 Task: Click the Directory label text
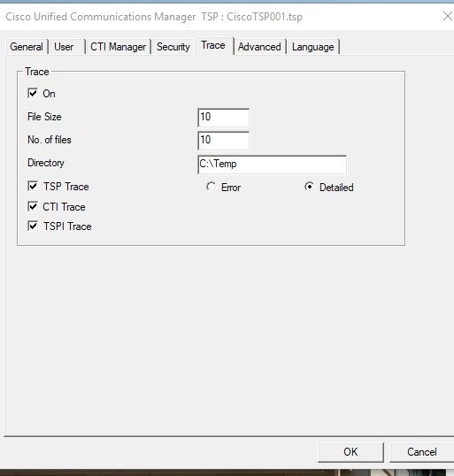click(46, 163)
